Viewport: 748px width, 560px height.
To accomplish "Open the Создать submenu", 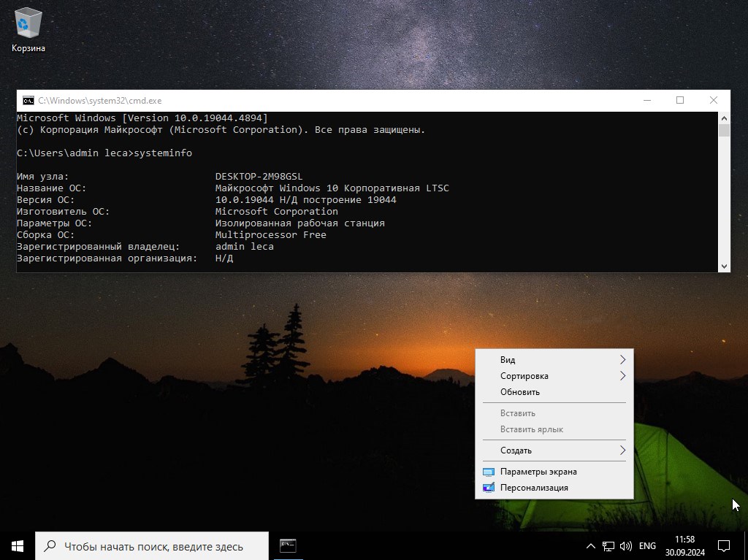I will click(554, 450).
